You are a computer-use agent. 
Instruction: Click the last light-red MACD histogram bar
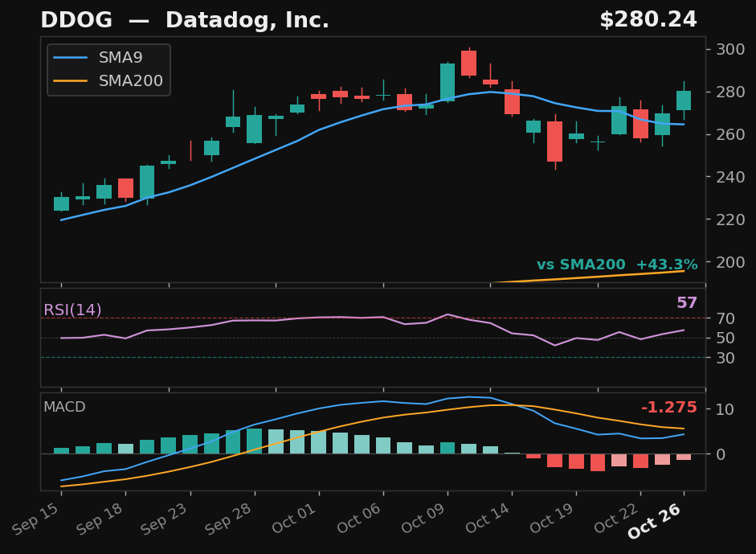[x=684, y=457]
